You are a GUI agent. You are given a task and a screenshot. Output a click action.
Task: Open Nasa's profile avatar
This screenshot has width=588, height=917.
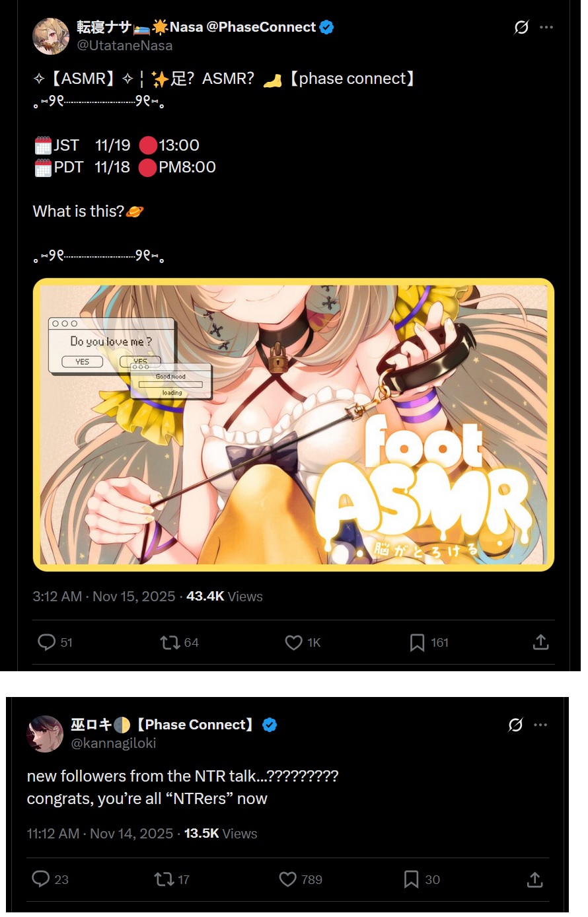(51, 36)
